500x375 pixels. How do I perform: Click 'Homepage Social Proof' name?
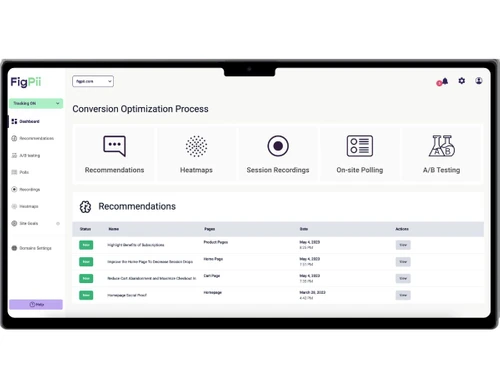[x=127, y=295]
